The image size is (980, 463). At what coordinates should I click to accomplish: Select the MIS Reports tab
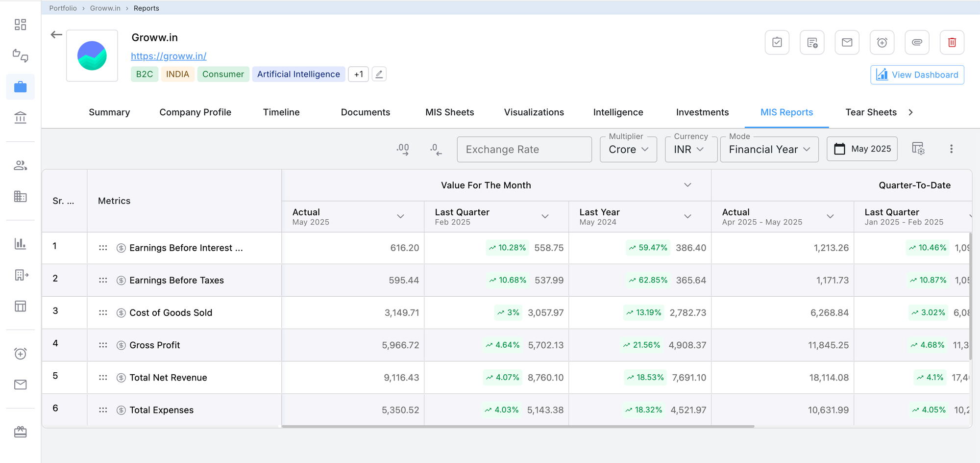pos(787,112)
